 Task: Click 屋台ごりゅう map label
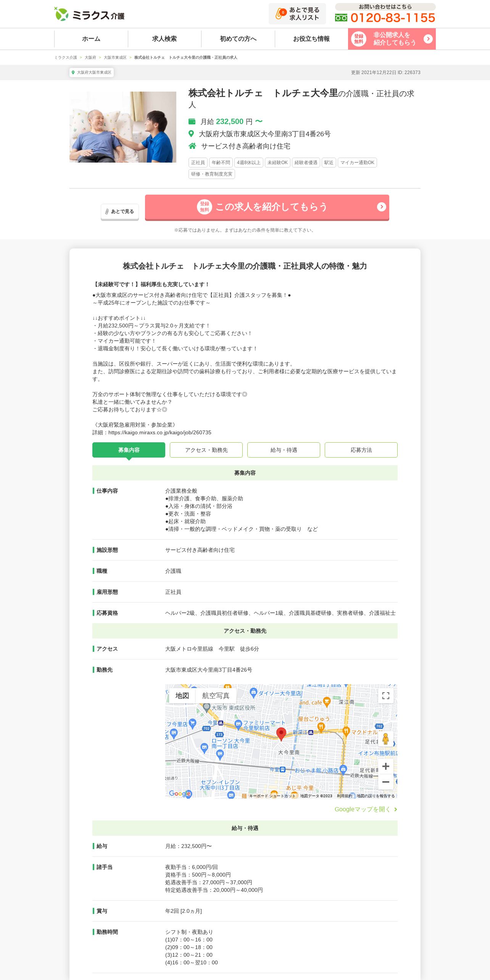314,719
